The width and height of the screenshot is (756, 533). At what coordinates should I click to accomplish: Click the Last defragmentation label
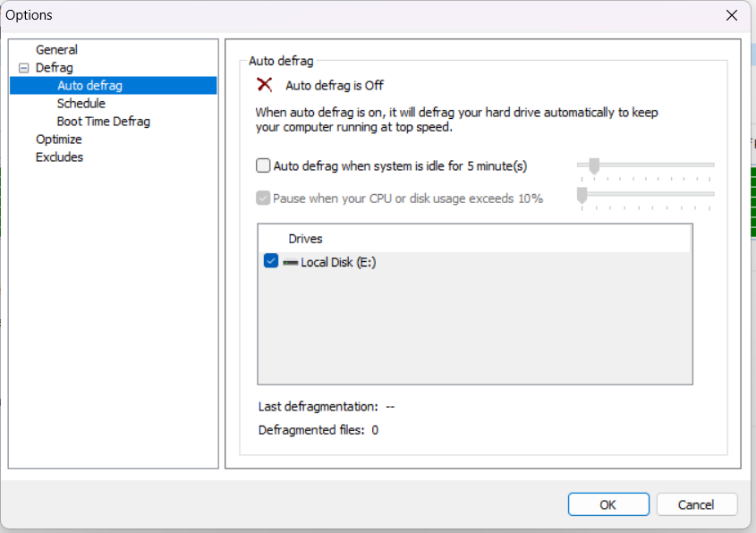click(x=318, y=407)
